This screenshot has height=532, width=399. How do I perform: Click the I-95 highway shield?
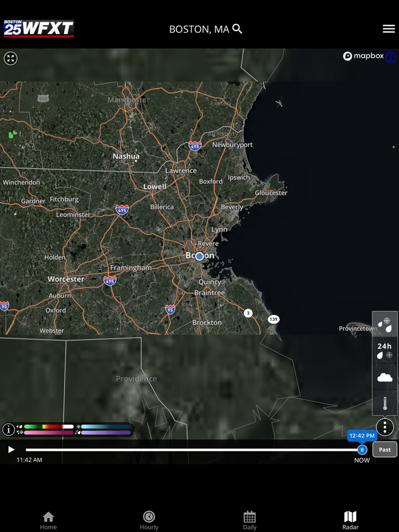click(170, 309)
